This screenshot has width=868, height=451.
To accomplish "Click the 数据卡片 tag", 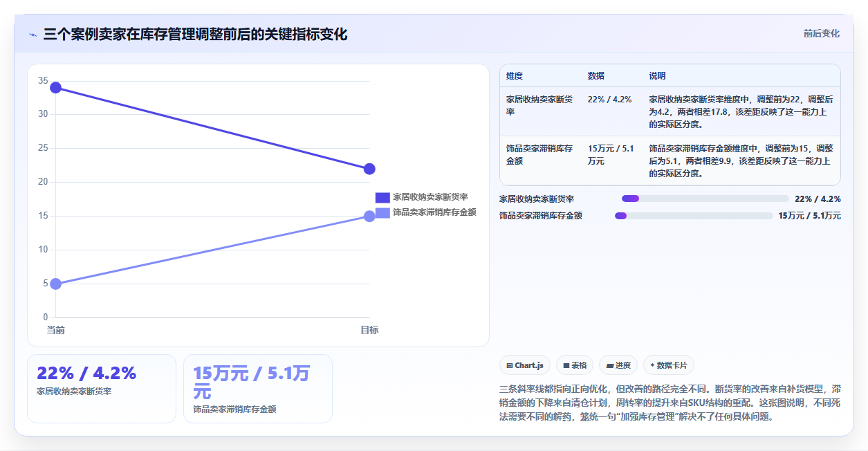I will pos(669,365).
